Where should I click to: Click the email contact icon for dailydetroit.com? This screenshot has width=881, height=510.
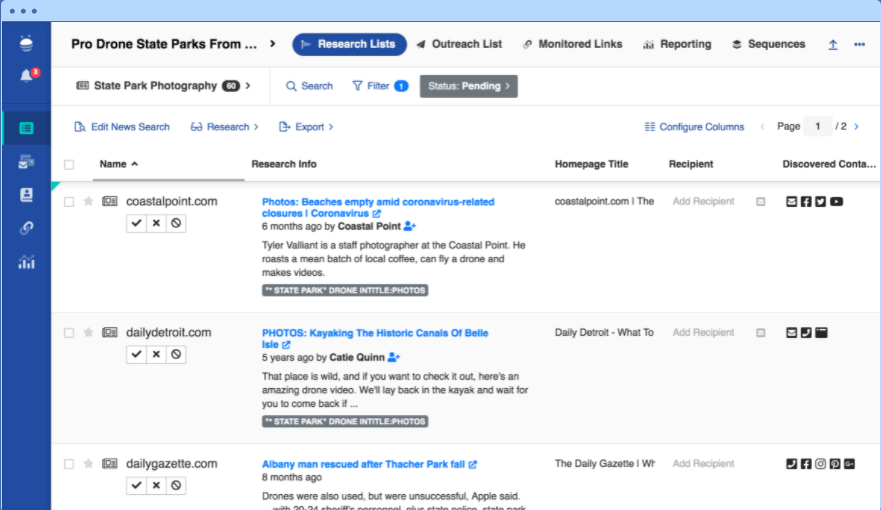(x=792, y=333)
